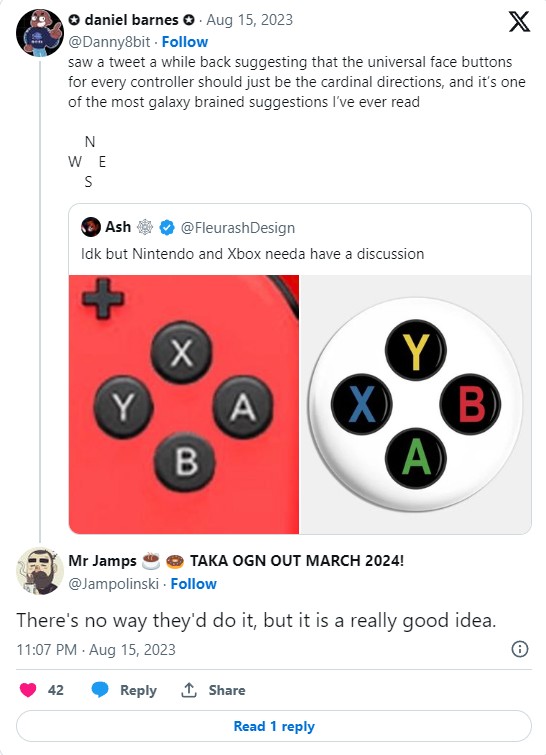Open the tweet info circle icon
The image size is (546, 755).
click(x=520, y=649)
